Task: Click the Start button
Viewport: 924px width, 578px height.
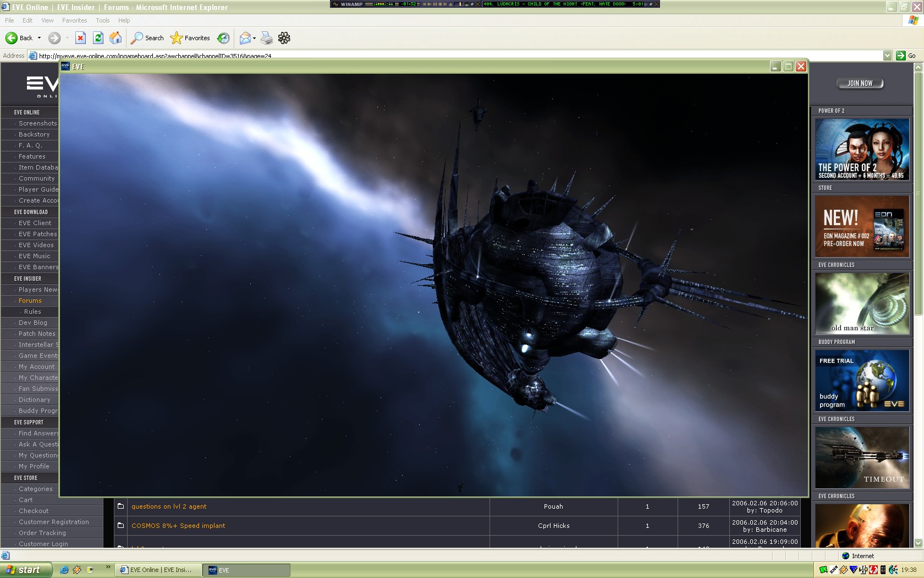Action: coord(26,570)
